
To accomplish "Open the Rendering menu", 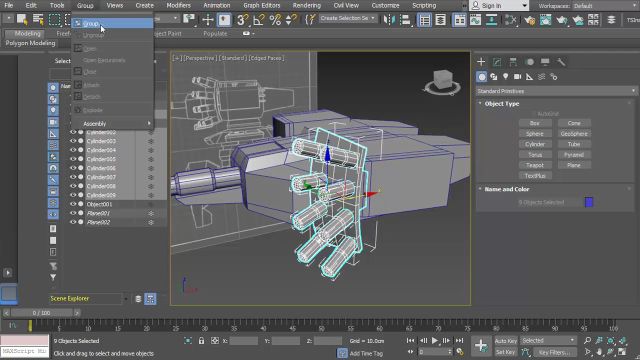I will pos(307,6).
